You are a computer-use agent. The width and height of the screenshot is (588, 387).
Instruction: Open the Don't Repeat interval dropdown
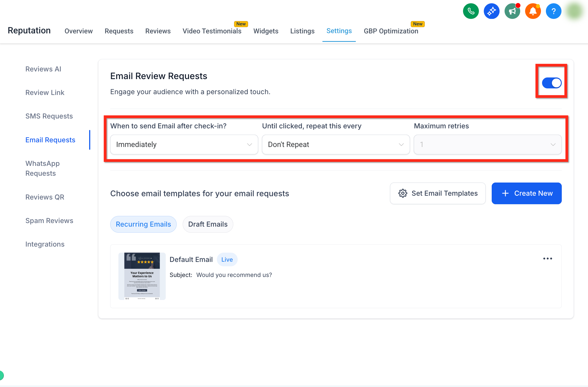pos(336,145)
